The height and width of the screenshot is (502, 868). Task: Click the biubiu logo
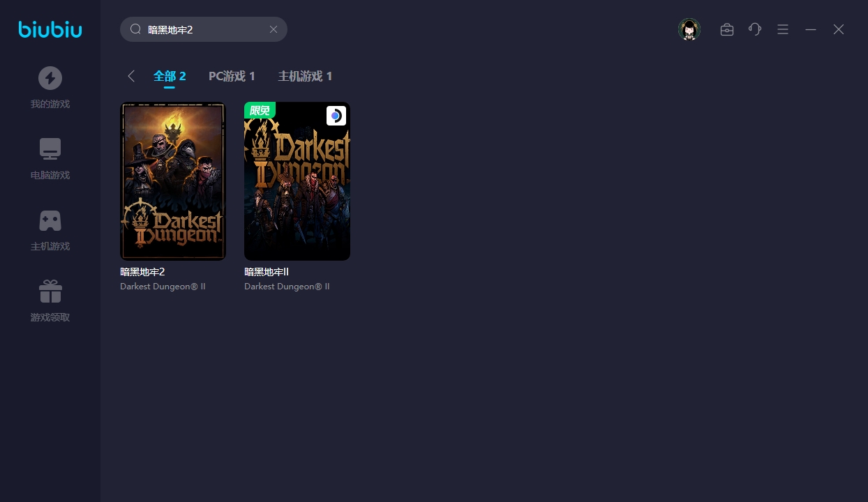pyautogui.click(x=50, y=29)
